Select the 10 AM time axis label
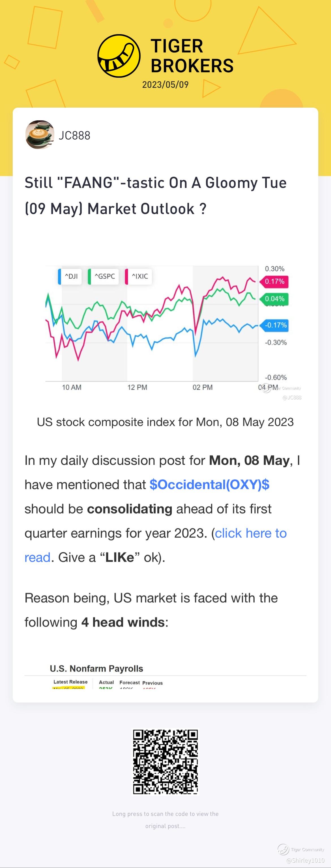The image size is (331, 868). pyautogui.click(x=72, y=387)
